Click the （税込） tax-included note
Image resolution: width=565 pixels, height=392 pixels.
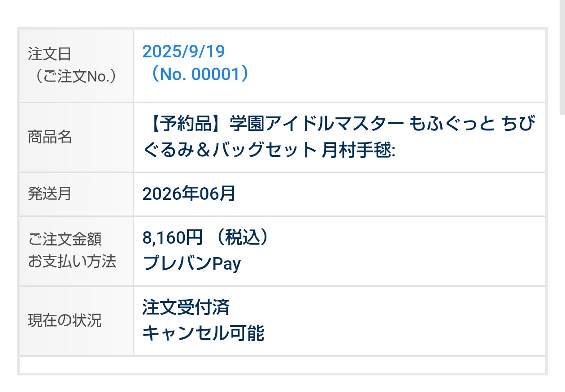[242, 238]
